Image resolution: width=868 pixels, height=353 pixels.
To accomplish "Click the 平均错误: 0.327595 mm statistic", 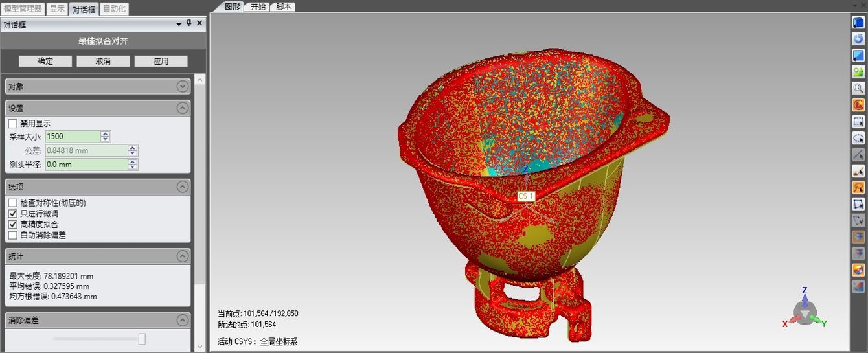I will pyautogui.click(x=49, y=286).
